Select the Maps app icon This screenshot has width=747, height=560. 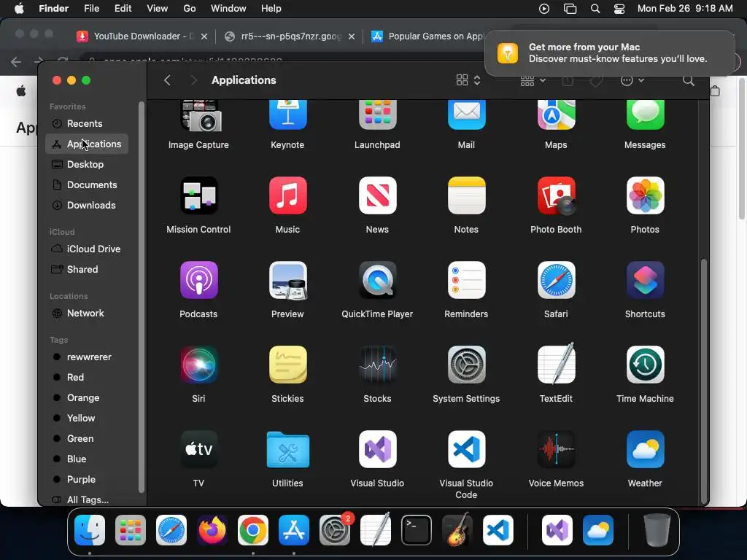tap(556, 115)
